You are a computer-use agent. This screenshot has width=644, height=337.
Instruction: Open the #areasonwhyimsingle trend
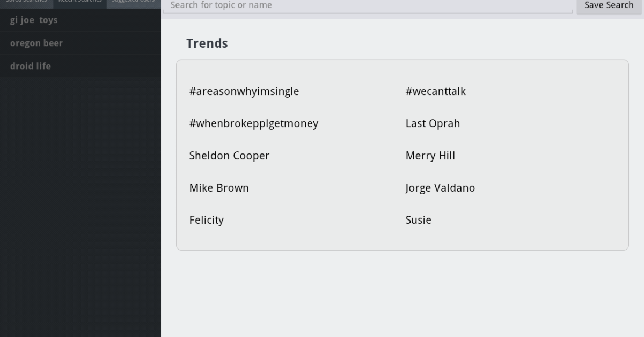pos(244,91)
